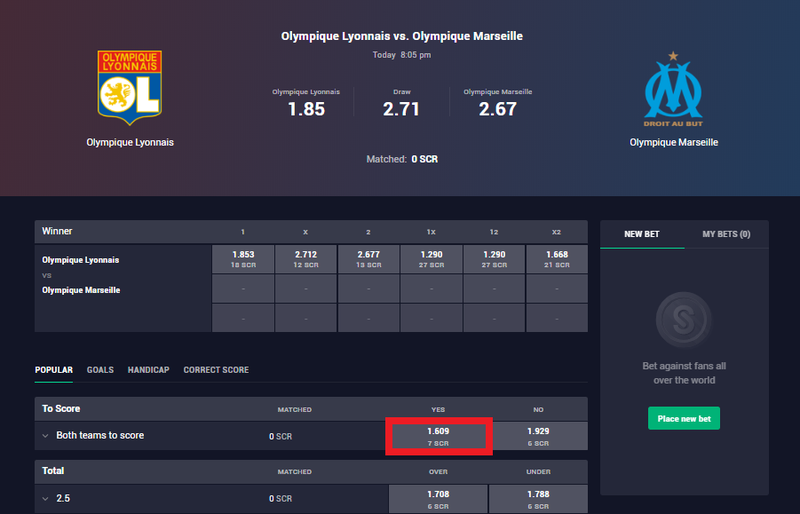Switch to the POPULAR tab
This screenshot has width=800, height=514.
[54, 370]
